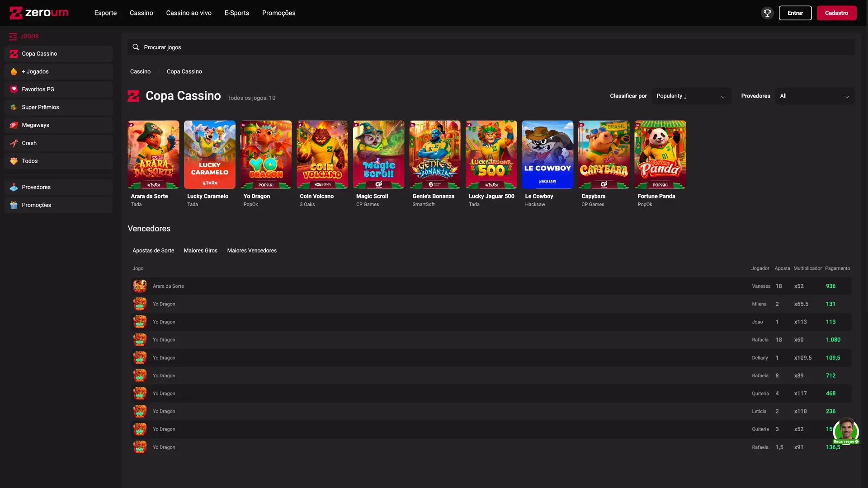Open the Lucky Jaguar 500 game thumbnail
Image resolution: width=868 pixels, height=488 pixels.
[x=491, y=155]
